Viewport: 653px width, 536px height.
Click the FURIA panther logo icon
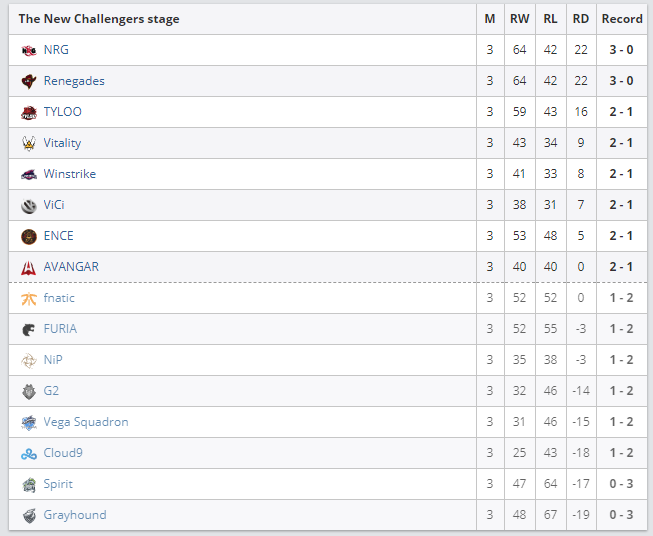tap(29, 330)
